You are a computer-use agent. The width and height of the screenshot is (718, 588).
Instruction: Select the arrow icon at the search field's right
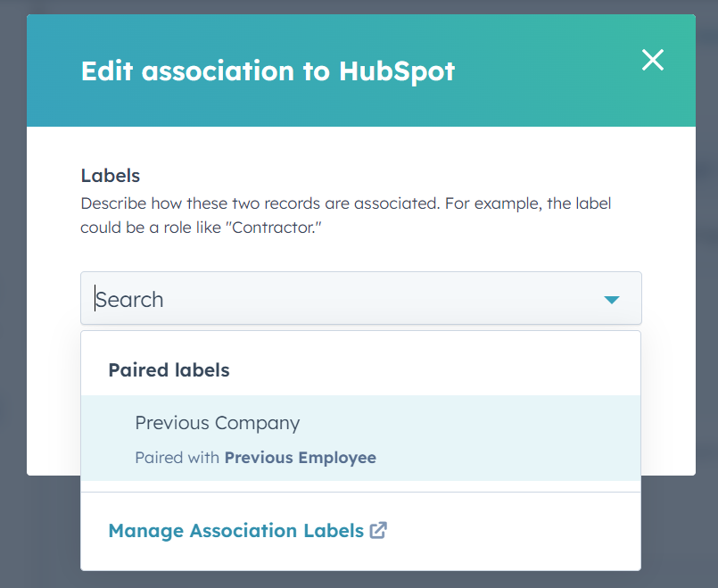click(x=613, y=299)
